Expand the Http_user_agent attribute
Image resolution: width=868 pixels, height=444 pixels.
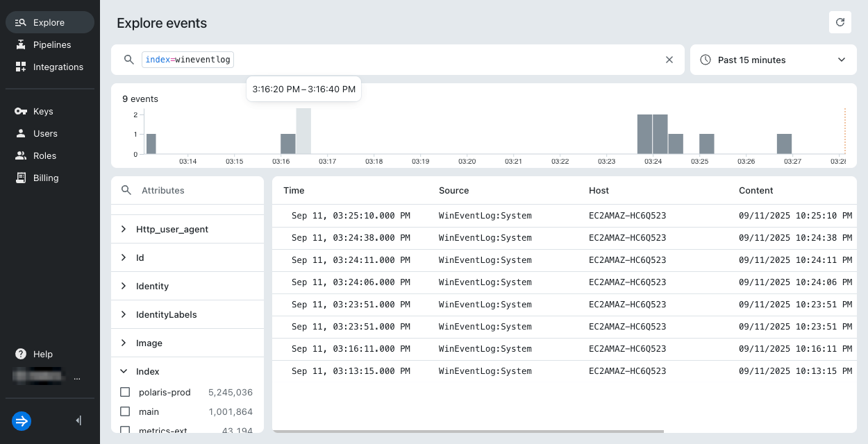click(124, 229)
